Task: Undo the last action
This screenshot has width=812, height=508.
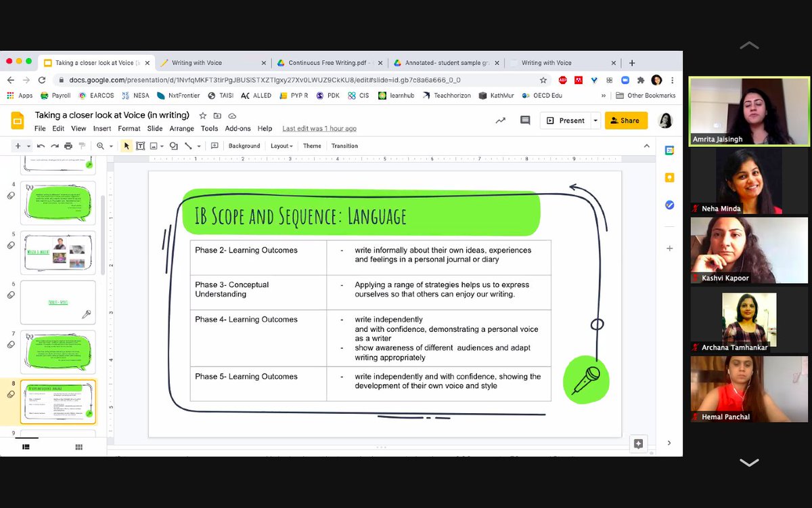Action: [x=41, y=146]
